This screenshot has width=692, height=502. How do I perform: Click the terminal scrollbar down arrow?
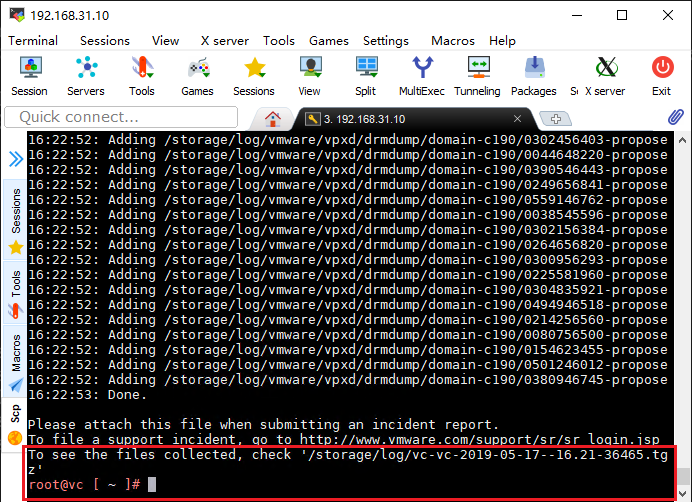pyautogui.click(x=682, y=493)
